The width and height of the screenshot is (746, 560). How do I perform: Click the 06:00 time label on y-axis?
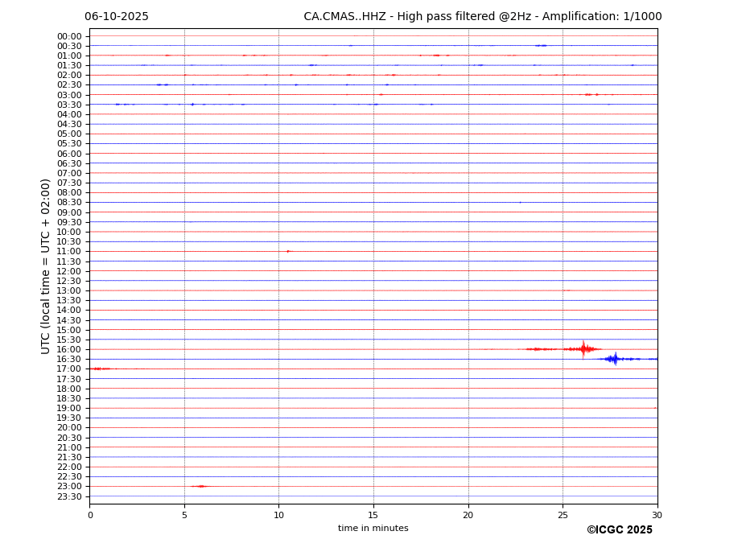pyautogui.click(x=68, y=154)
